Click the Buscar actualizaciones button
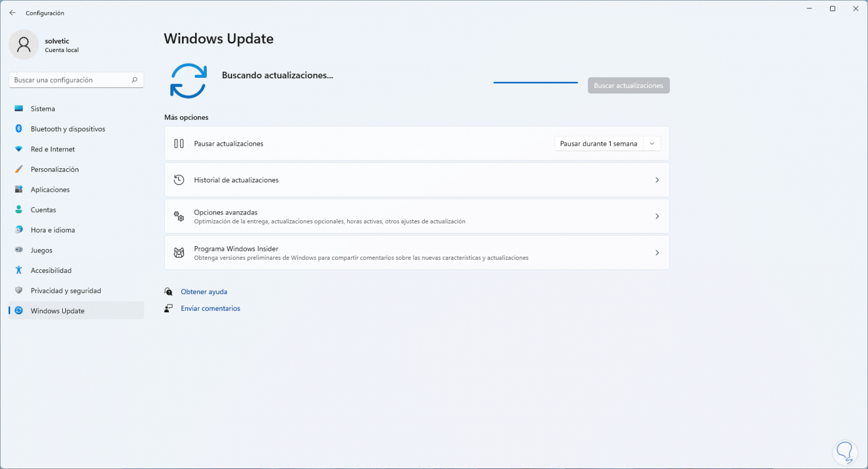This screenshot has height=469, width=868. click(x=629, y=86)
